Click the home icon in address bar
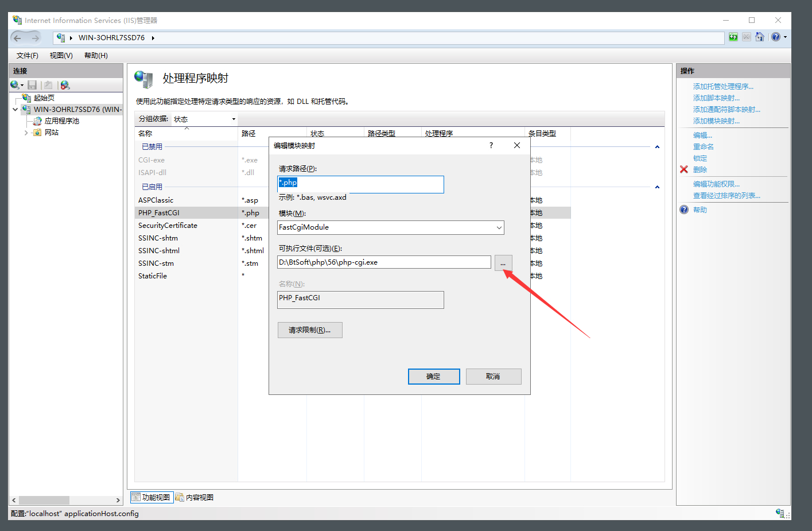This screenshot has width=812, height=531. point(760,37)
